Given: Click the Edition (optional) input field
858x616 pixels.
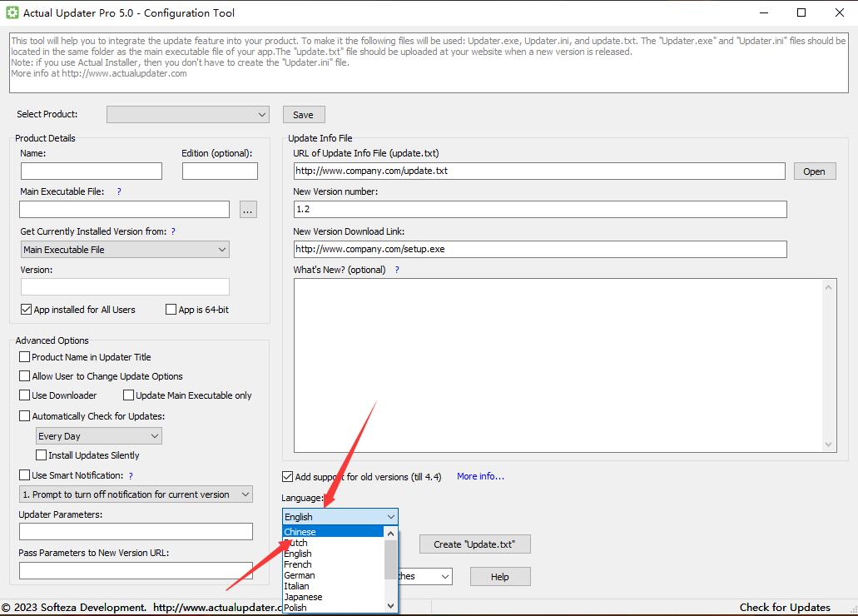Looking at the screenshot, I should 220,171.
